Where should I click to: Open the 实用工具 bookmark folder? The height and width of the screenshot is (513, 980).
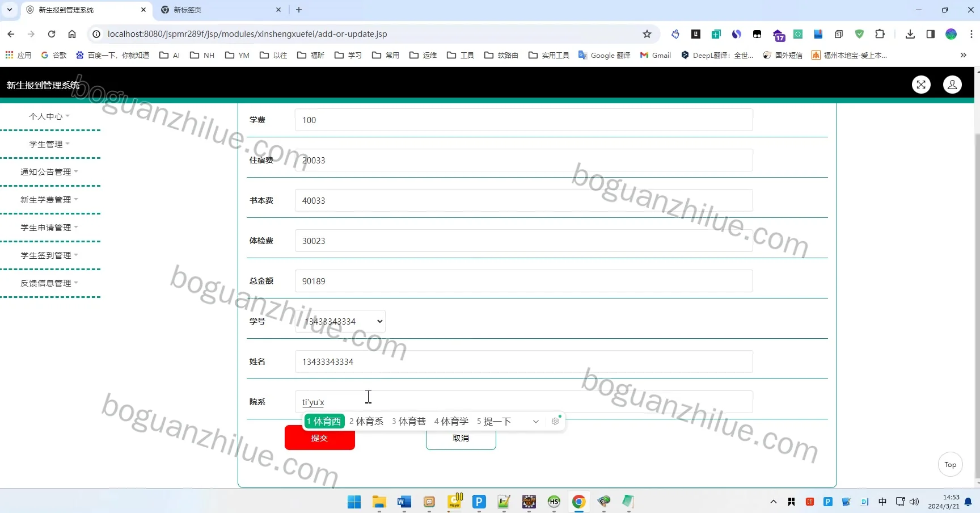coord(549,55)
